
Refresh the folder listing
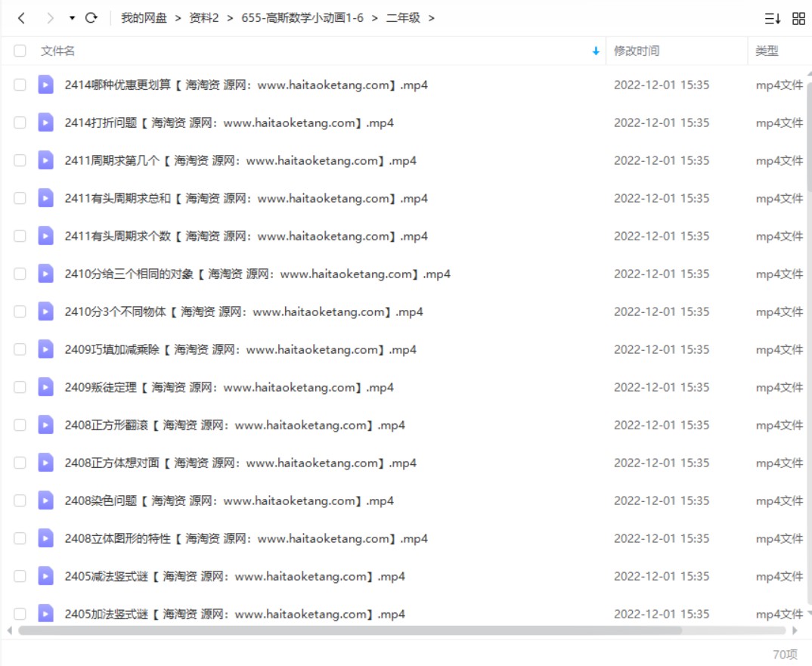pos(91,18)
